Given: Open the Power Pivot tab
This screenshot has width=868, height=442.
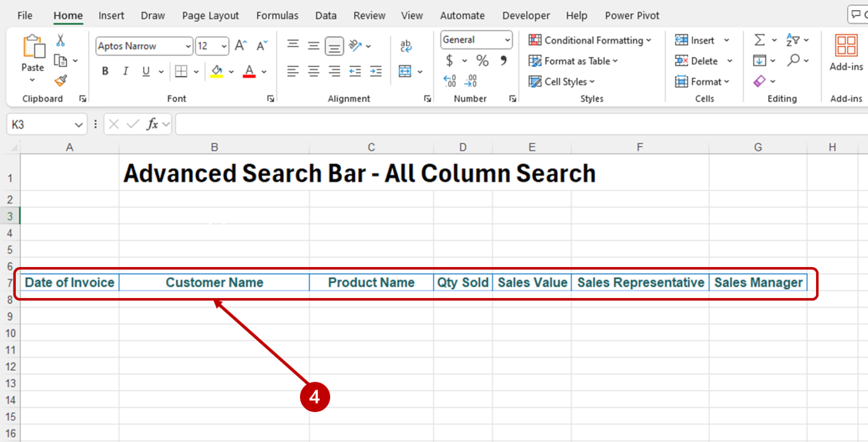Looking at the screenshot, I should pos(632,15).
